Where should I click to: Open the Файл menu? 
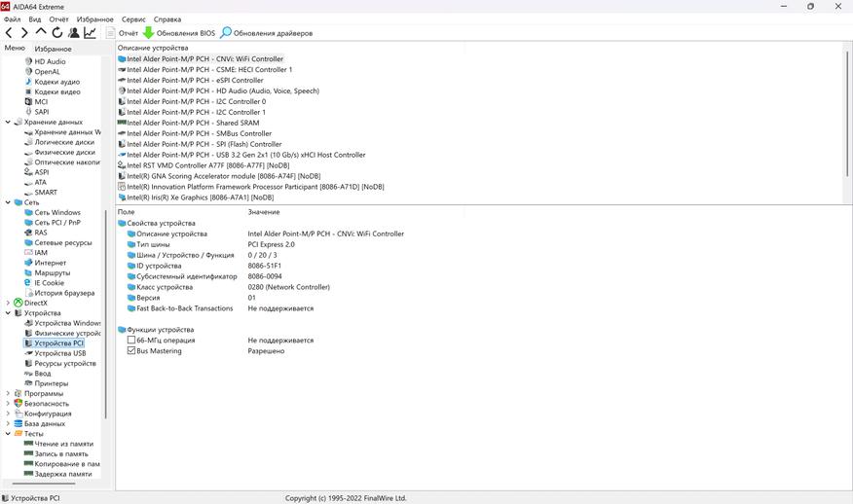[12, 19]
